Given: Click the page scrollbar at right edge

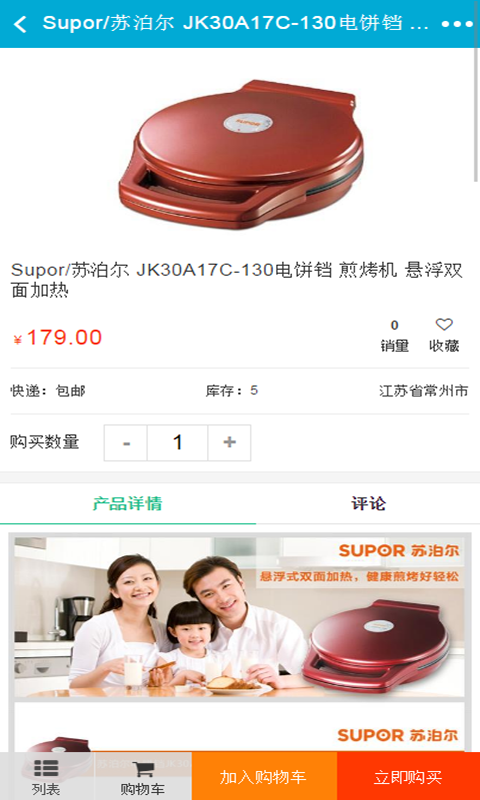Looking at the screenshot, I should click(476, 115).
